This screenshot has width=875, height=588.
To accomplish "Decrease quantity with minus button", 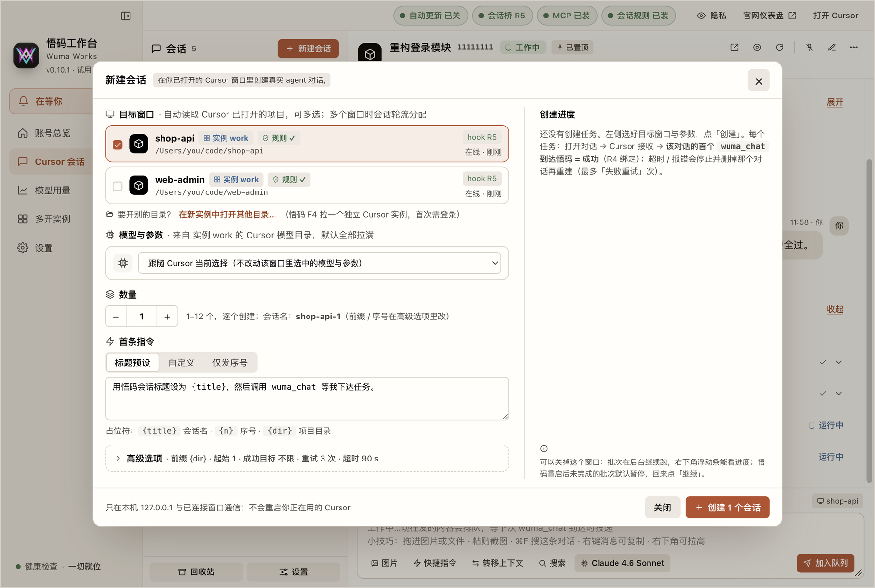I will tap(116, 317).
